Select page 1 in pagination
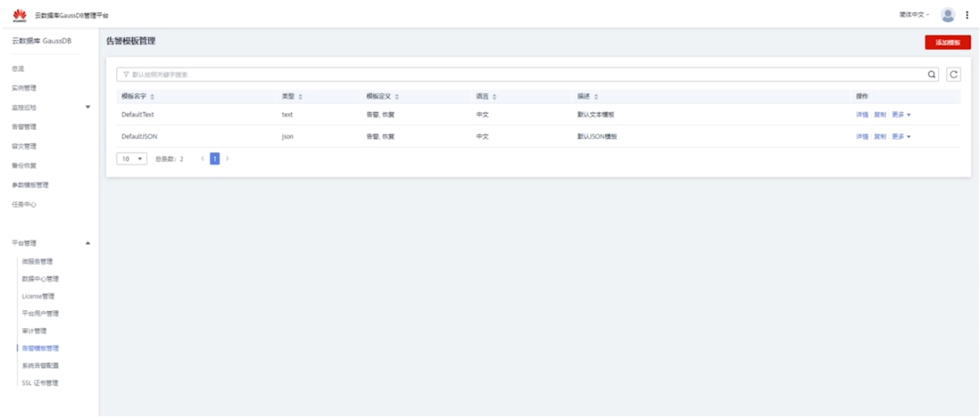980x420 pixels. pos(215,159)
